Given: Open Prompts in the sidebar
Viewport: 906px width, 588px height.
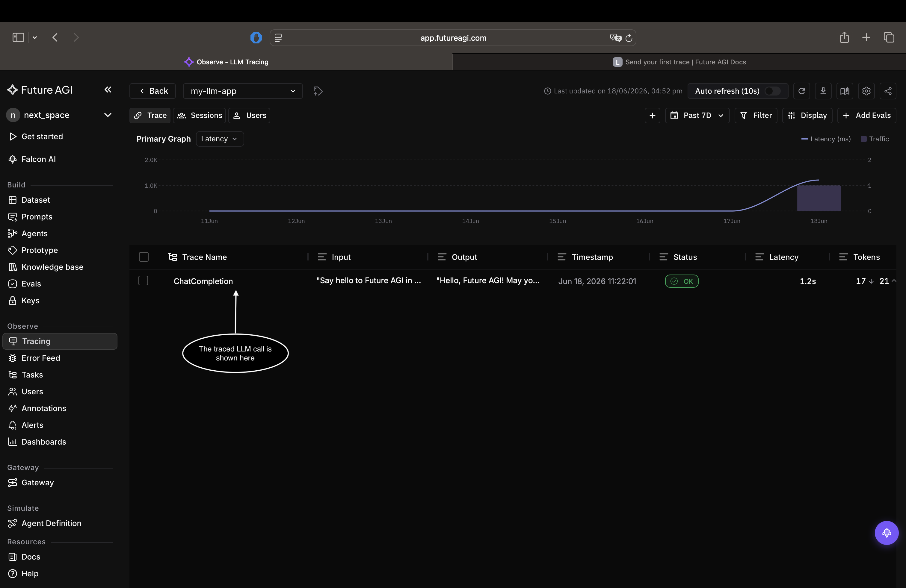Looking at the screenshot, I should [x=60, y=216].
